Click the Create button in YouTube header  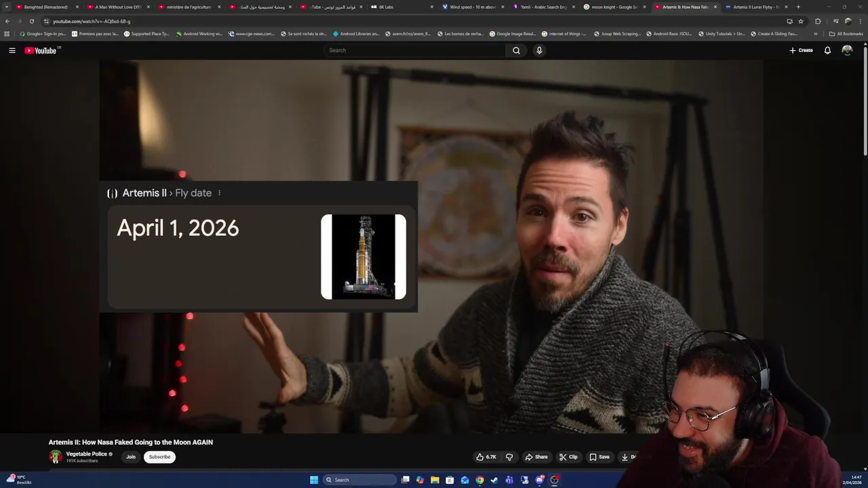pos(801,50)
